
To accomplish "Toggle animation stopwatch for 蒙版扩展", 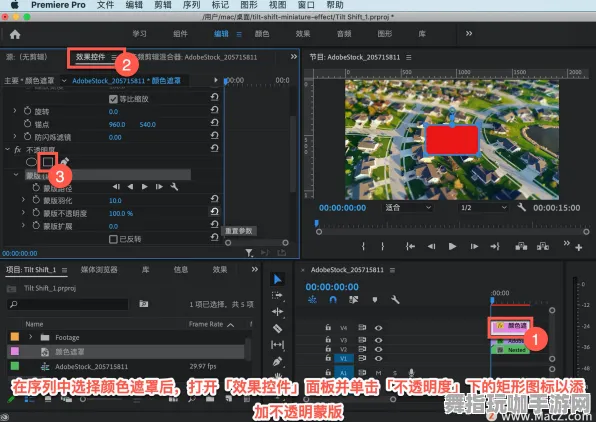I will coord(36,225).
